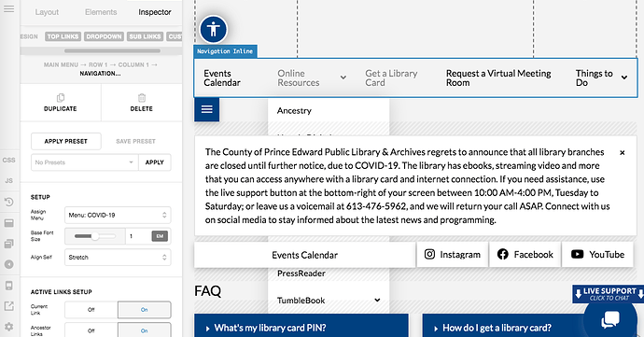644x337 pixels.
Task: Set Ancestor Links to On
Action: (144, 330)
